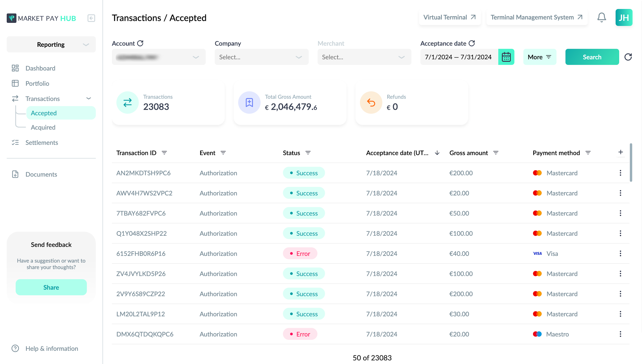Open row actions for AN2MKDTSH9PC6
642x364 pixels.
620,173
